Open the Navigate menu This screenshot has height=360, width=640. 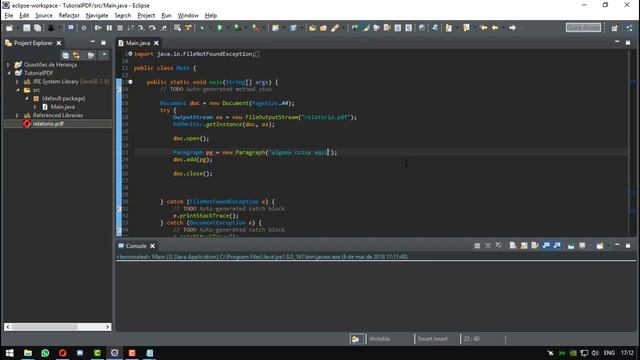pyautogui.click(x=97, y=16)
